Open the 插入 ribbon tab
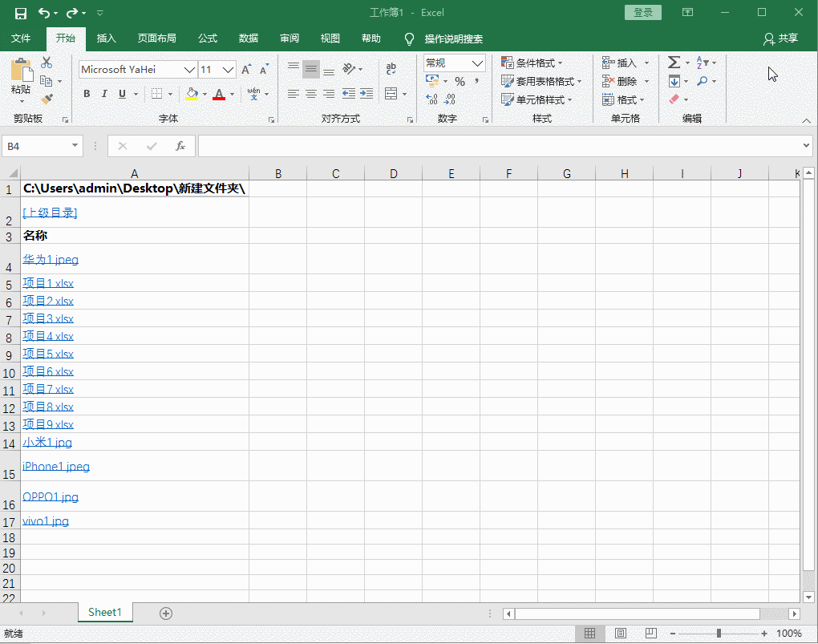This screenshot has width=818, height=644. [x=106, y=38]
